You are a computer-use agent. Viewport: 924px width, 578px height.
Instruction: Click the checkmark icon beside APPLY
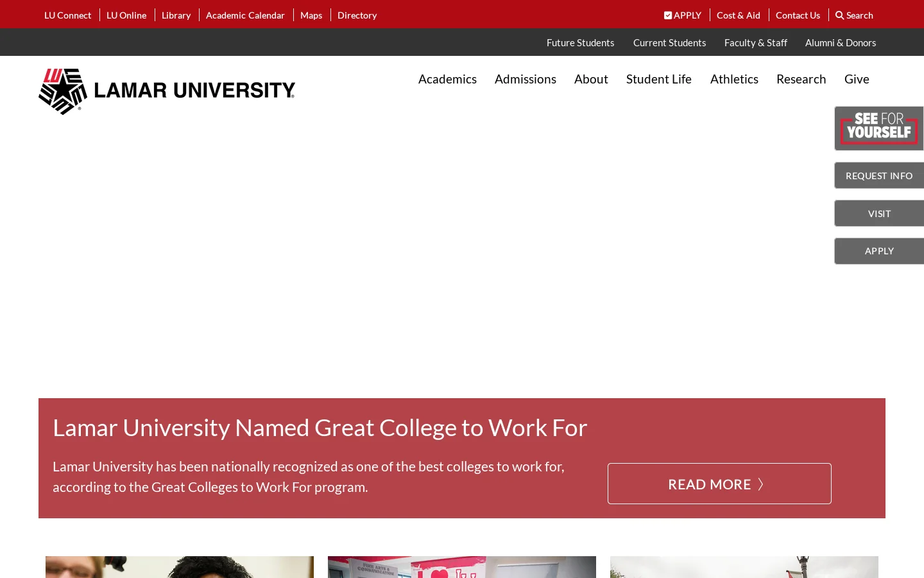pyautogui.click(x=668, y=15)
